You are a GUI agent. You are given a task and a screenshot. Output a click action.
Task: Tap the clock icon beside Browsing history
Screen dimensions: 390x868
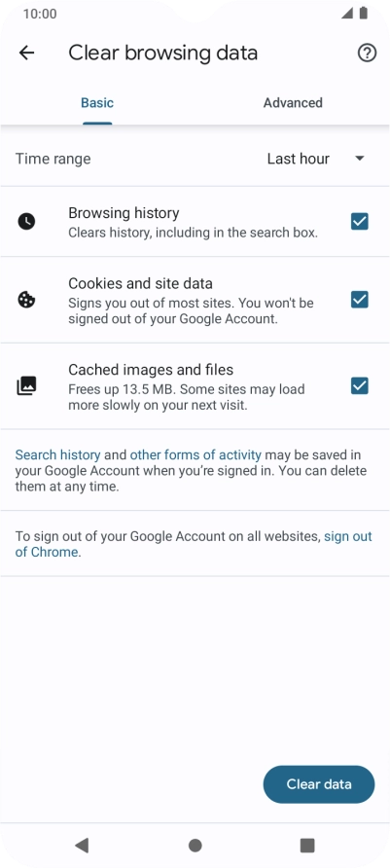click(26, 222)
